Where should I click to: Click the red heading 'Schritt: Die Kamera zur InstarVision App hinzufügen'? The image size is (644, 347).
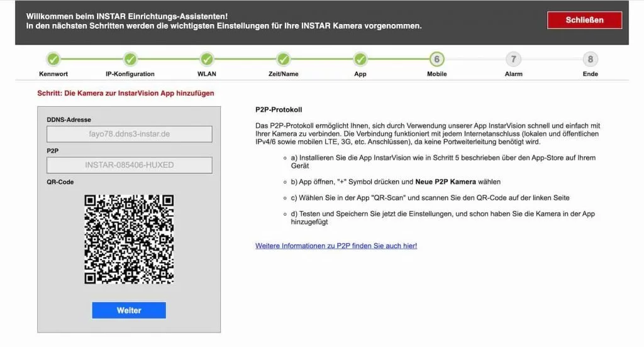(126, 93)
